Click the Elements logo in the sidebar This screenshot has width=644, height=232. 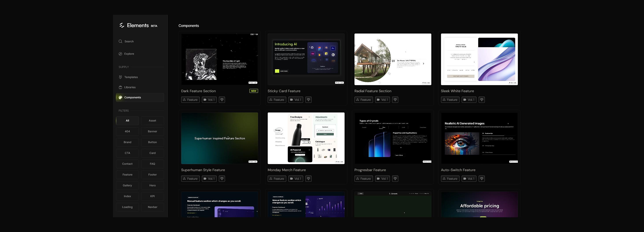(138, 25)
